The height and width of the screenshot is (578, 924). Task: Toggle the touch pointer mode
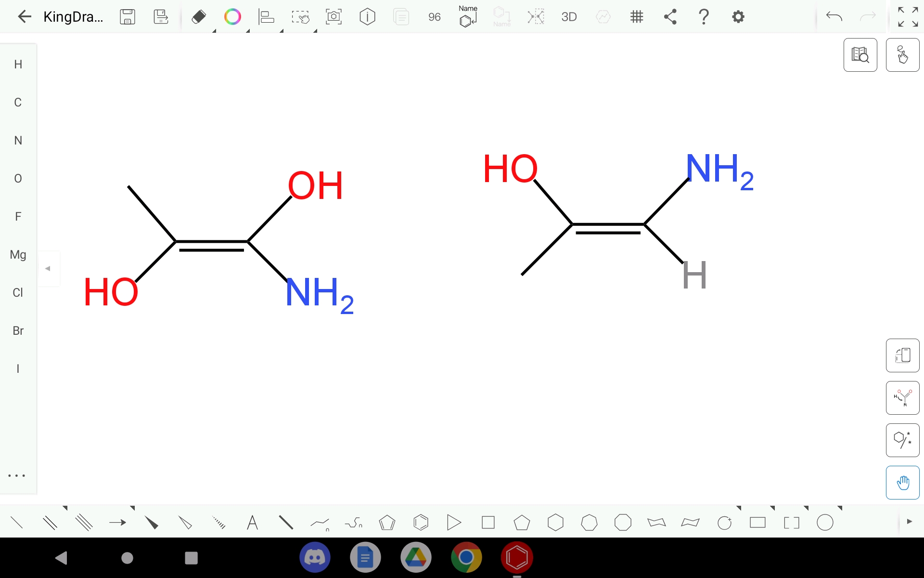point(902,55)
